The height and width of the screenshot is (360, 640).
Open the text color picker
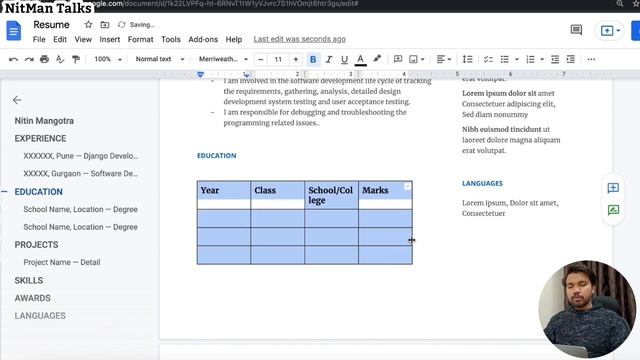click(x=360, y=60)
